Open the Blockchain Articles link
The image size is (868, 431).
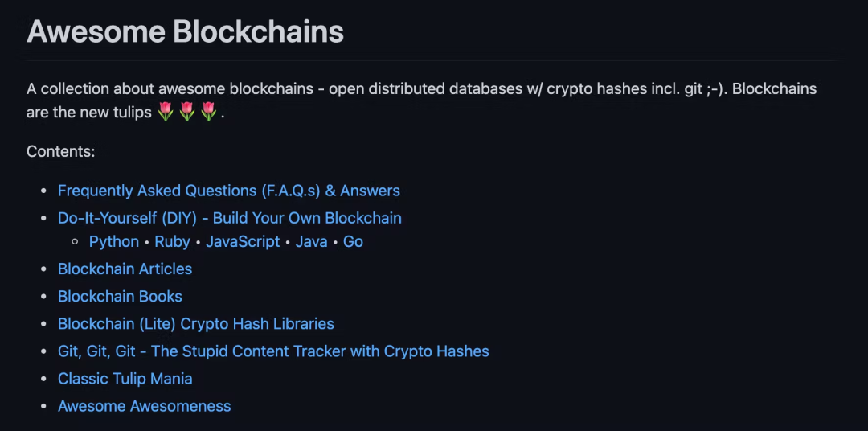tap(125, 269)
